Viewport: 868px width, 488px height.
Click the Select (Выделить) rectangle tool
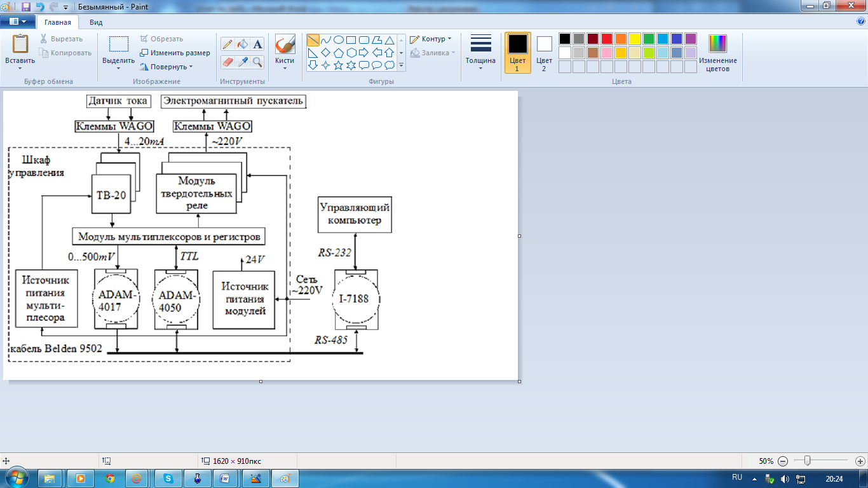[x=118, y=44]
